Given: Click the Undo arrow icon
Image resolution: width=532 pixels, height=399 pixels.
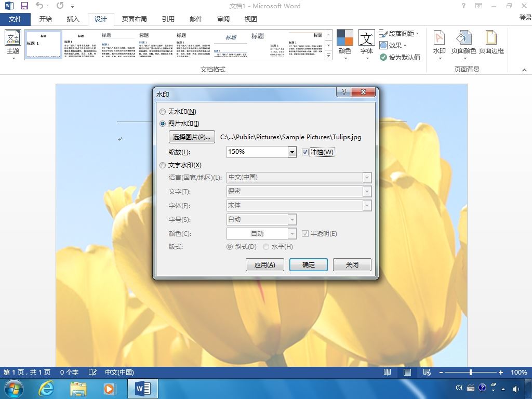Looking at the screenshot, I should [x=39, y=5].
